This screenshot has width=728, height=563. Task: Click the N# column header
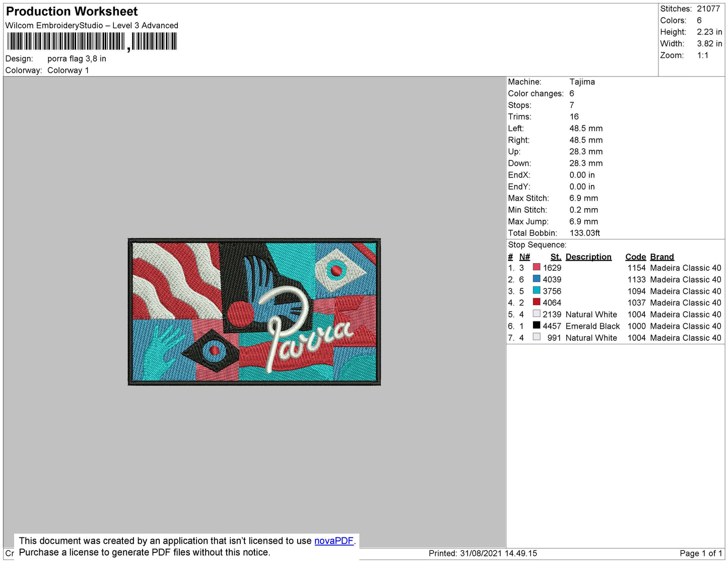(524, 257)
